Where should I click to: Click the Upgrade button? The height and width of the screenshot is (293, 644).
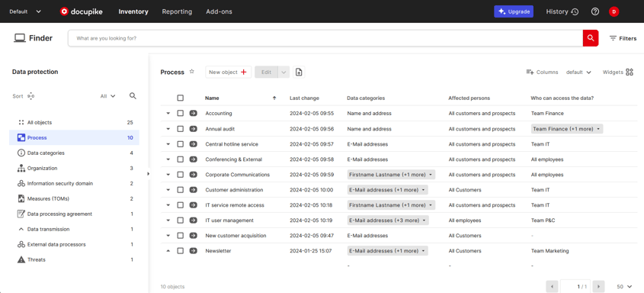pyautogui.click(x=514, y=11)
